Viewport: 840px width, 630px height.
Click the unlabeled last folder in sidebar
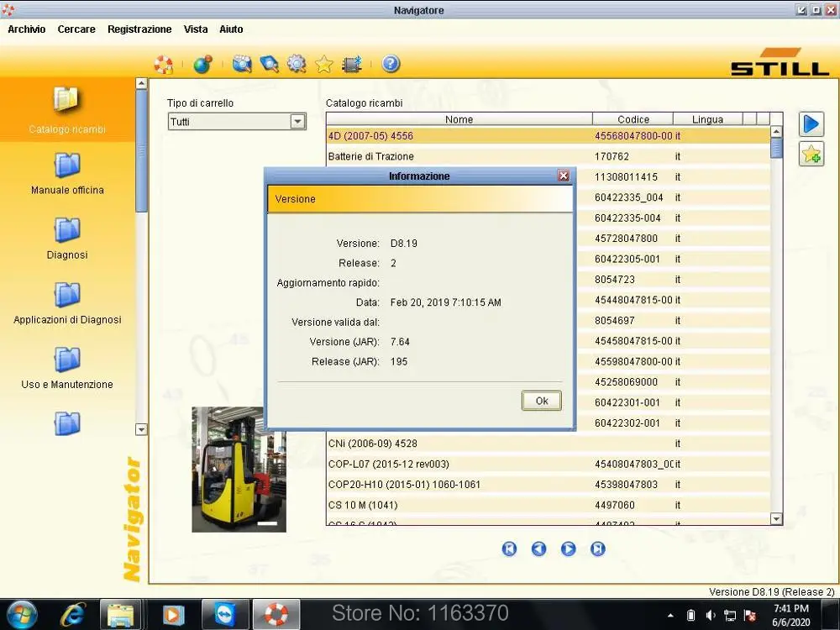tap(67, 423)
